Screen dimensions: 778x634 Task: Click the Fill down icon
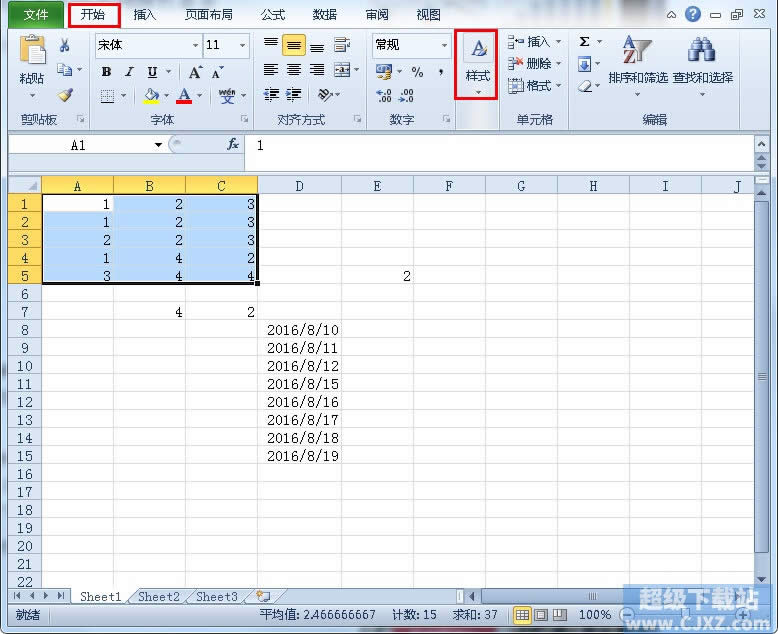tap(584, 64)
